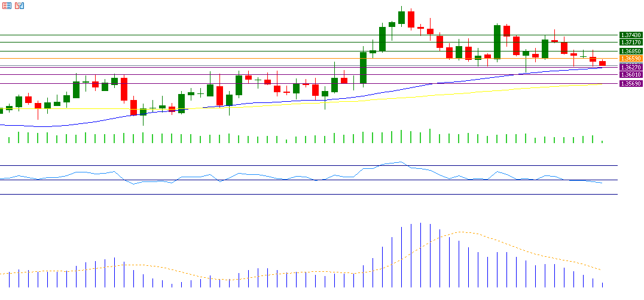Select the orange 1.36590 current price label
This screenshot has height=300, width=644.
point(630,59)
